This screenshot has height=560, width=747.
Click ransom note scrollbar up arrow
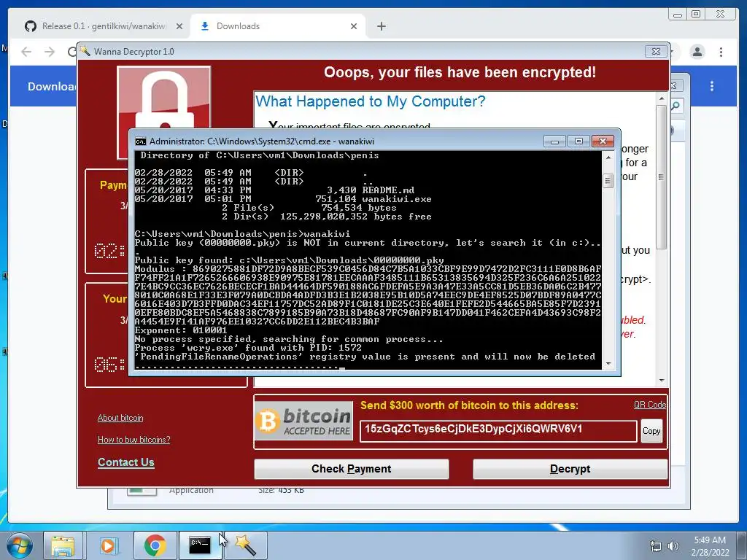(661, 98)
